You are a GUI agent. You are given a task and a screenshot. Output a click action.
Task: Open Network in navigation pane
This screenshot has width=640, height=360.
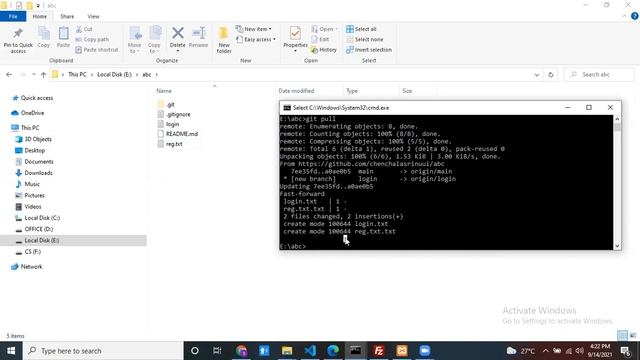pos(27,267)
